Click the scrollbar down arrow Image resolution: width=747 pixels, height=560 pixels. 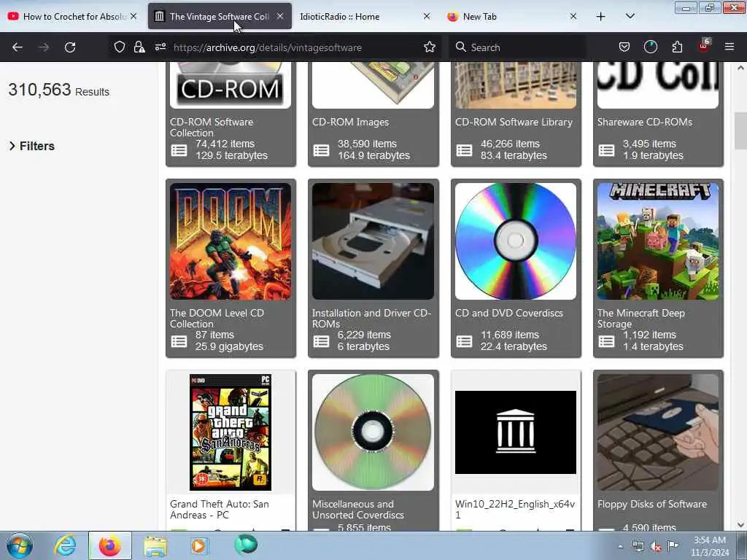coord(740,525)
